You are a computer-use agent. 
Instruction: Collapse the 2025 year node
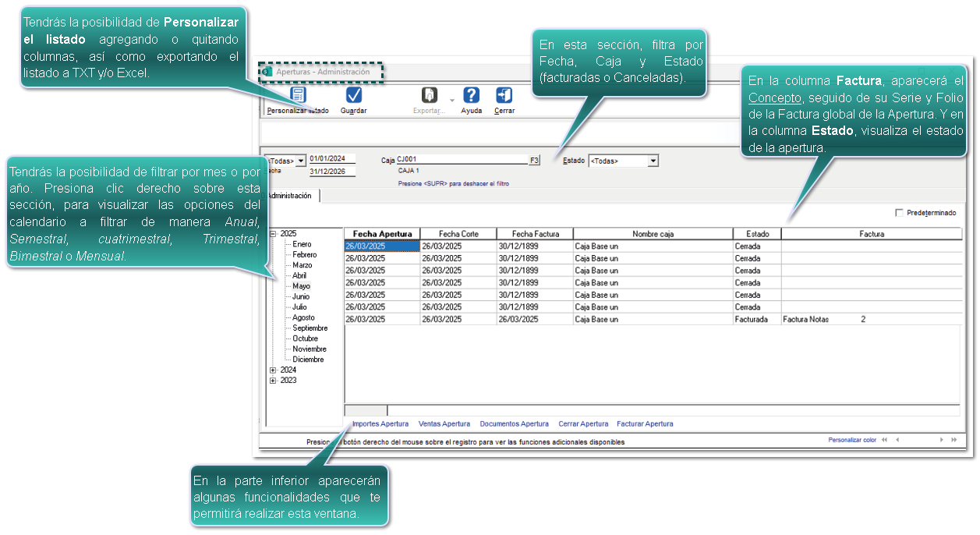pos(273,234)
